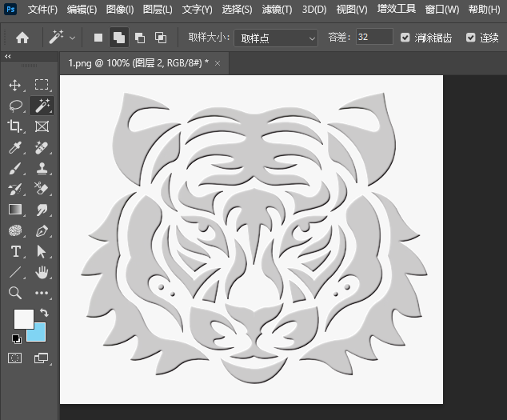Click the Photoshop Ps logo
The height and width of the screenshot is (420, 507).
10,9
